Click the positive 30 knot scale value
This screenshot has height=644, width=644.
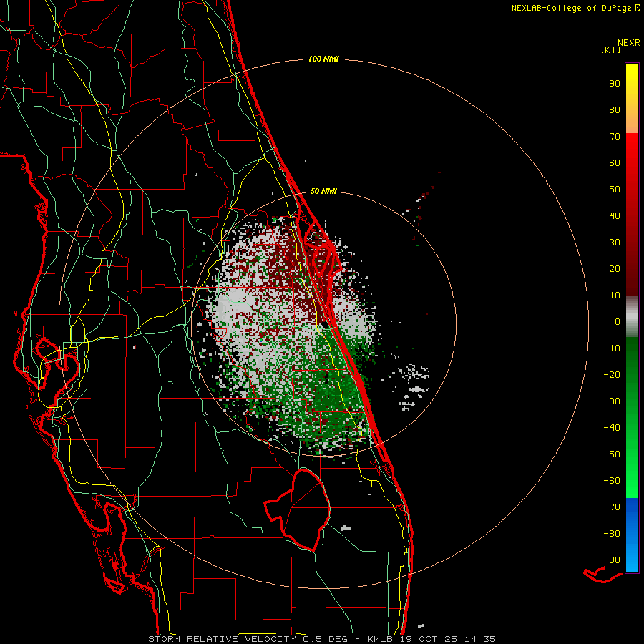(x=615, y=243)
